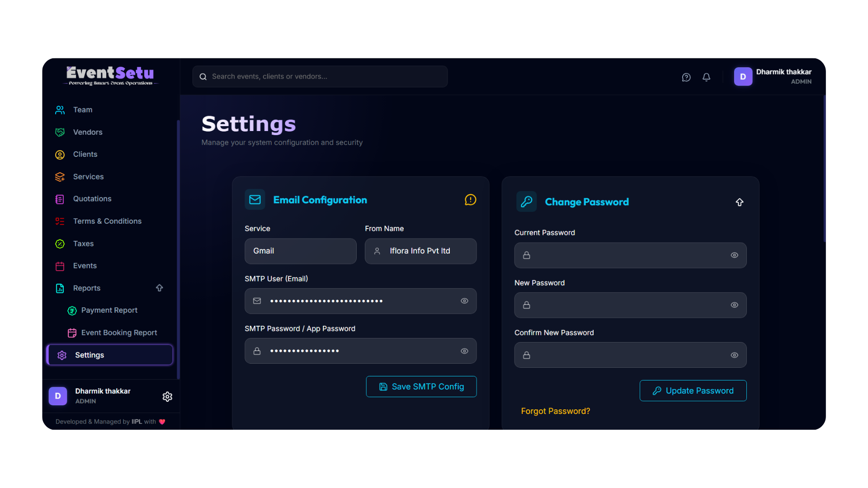Image resolution: width=868 pixels, height=488 pixels.
Task: Select Taxes in sidebar
Action: click(110, 244)
